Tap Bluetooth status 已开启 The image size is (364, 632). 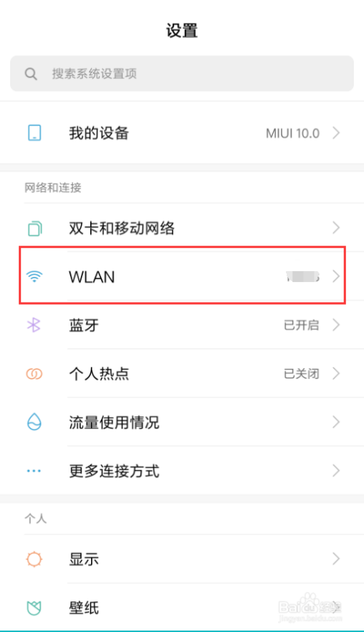click(x=301, y=325)
